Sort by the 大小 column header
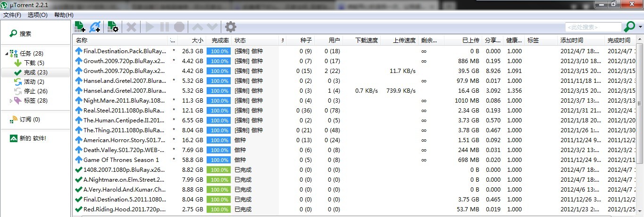The image size is (644, 217). pyautogui.click(x=192, y=40)
